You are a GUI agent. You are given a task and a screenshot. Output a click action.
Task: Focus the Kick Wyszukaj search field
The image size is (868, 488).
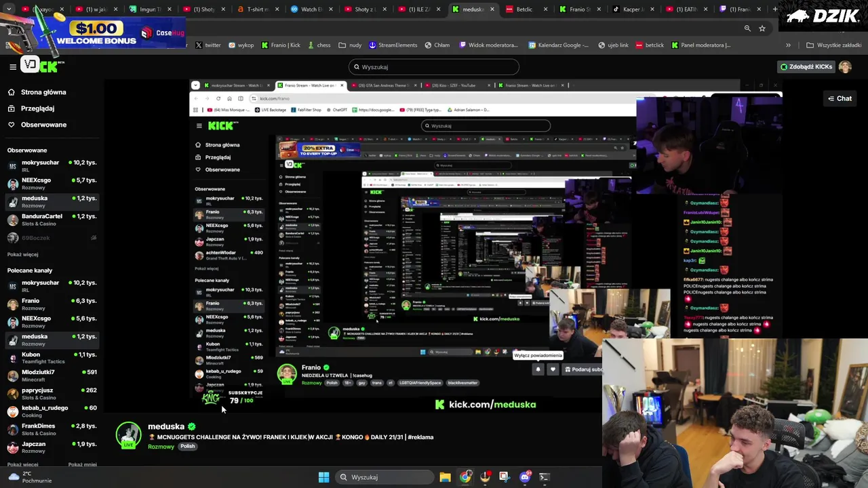click(434, 66)
